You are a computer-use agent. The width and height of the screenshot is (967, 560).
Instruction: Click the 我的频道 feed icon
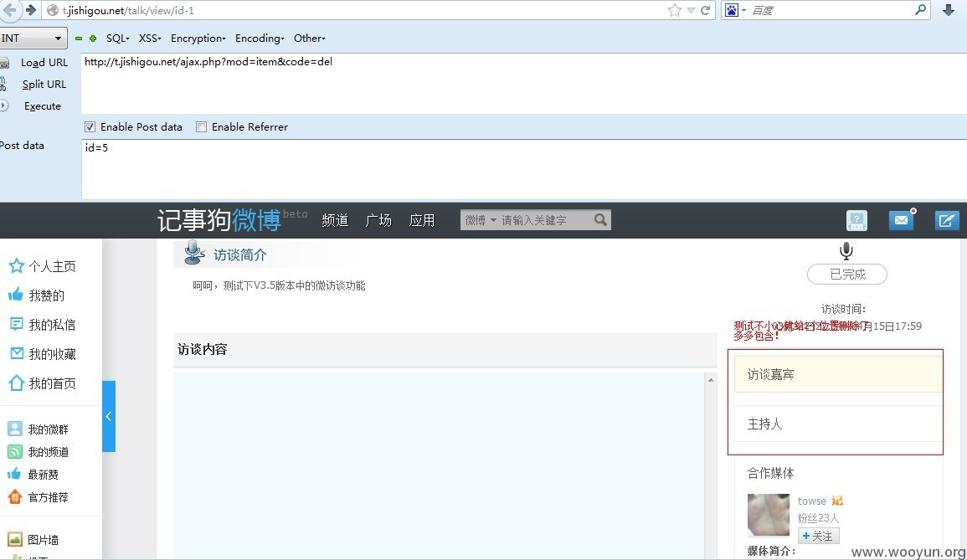15,451
